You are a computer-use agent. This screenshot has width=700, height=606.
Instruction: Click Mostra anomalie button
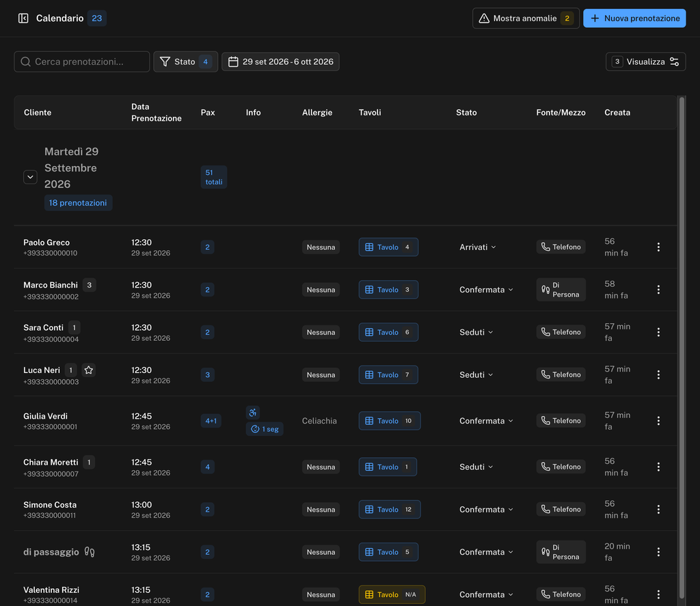(x=526, y=18)
